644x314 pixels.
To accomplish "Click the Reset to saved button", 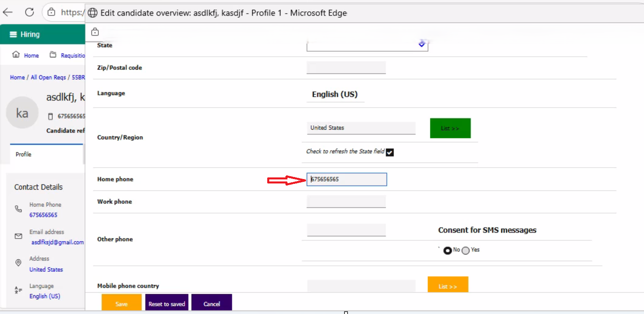I will (x=167, y=304).
